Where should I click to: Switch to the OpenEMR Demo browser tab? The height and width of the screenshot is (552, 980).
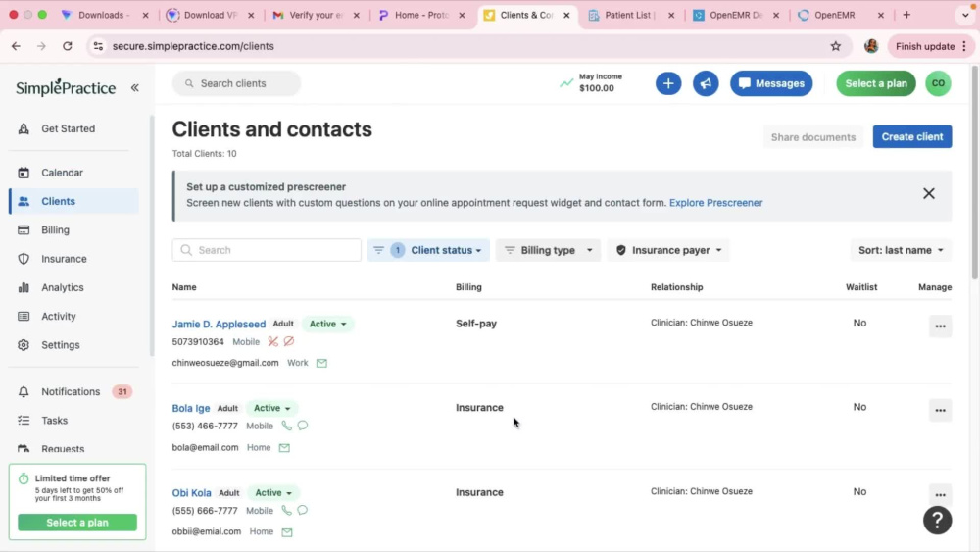736,15
